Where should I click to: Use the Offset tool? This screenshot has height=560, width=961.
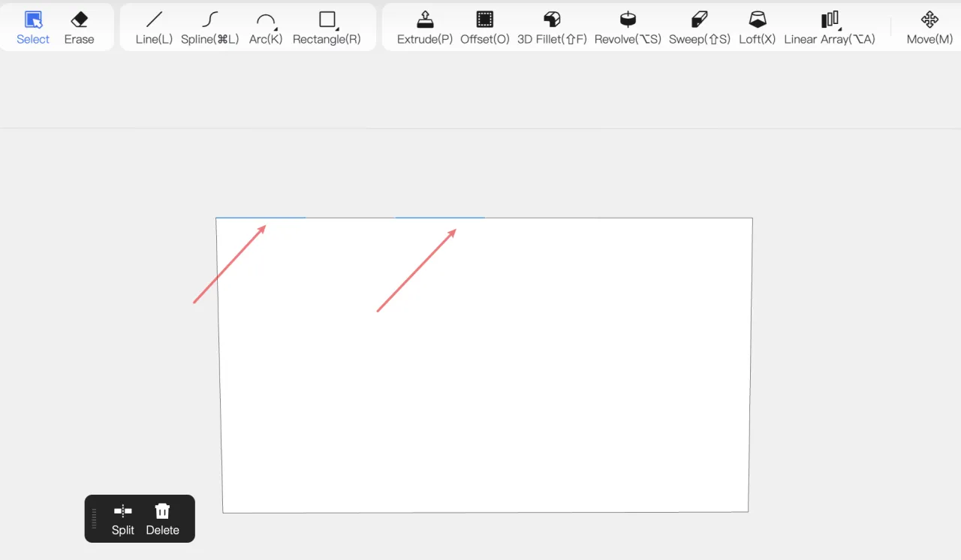(484, 27)
